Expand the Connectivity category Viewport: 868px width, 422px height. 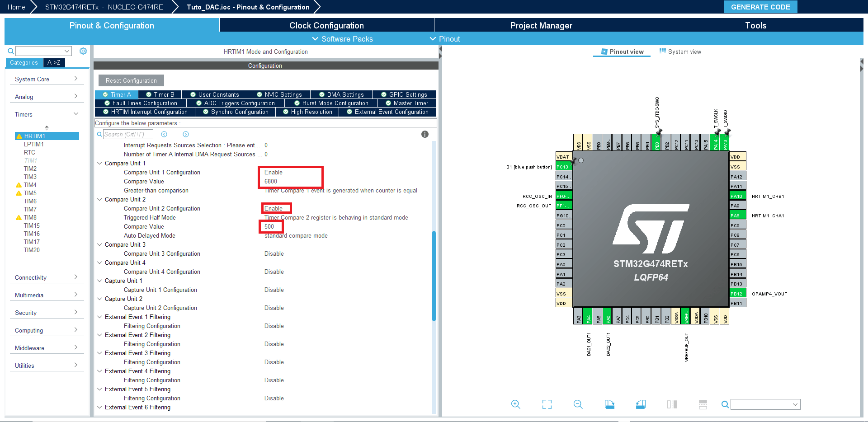point(47,277)
